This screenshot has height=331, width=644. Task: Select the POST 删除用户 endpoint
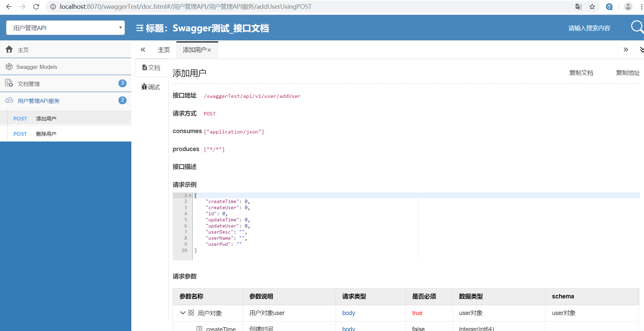[x=65, y=134]
